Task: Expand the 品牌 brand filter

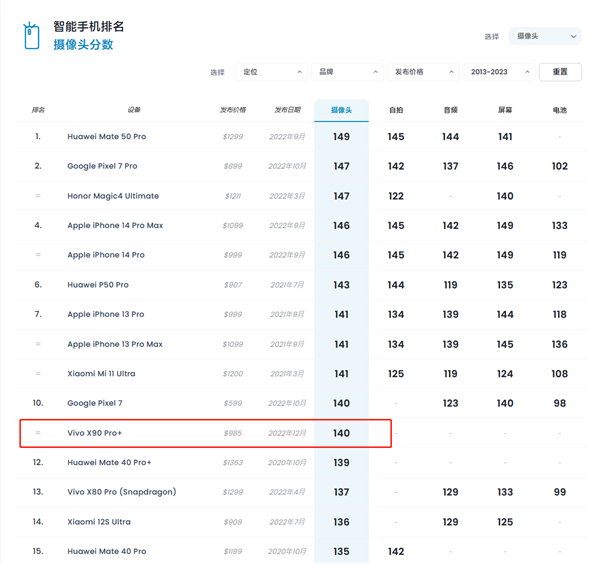Action: tap(346, 72)
